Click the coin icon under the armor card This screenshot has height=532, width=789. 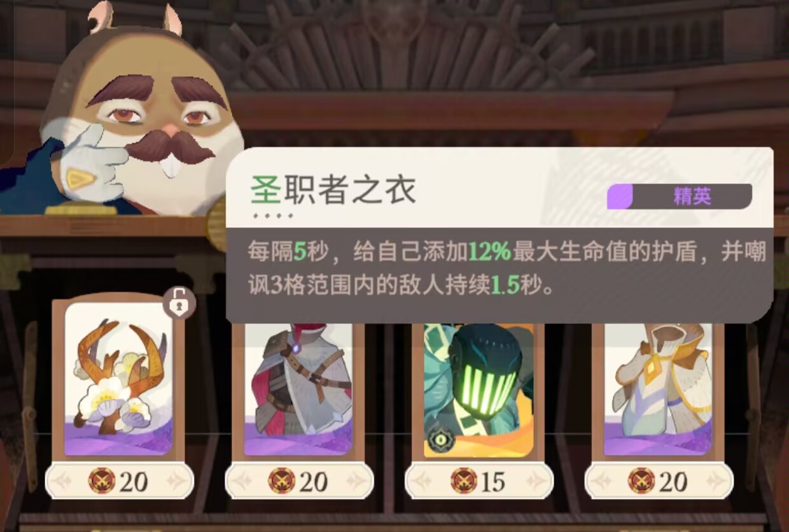281,481
